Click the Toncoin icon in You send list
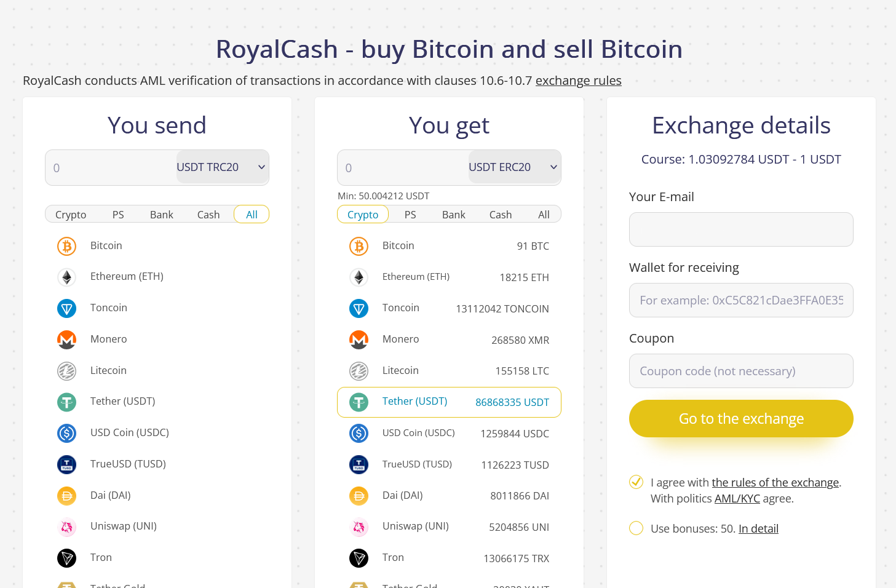 (x=66, y=308)
